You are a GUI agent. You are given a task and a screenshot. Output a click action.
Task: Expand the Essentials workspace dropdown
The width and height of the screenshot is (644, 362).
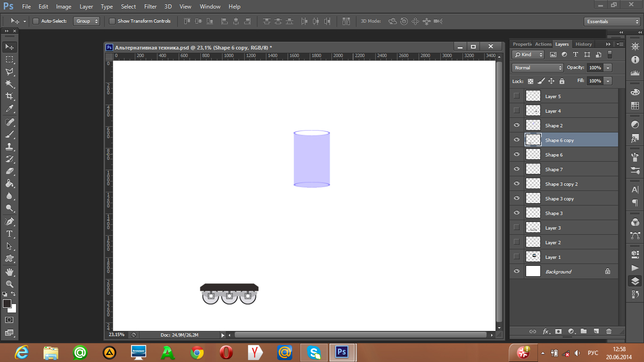point(611,22)
